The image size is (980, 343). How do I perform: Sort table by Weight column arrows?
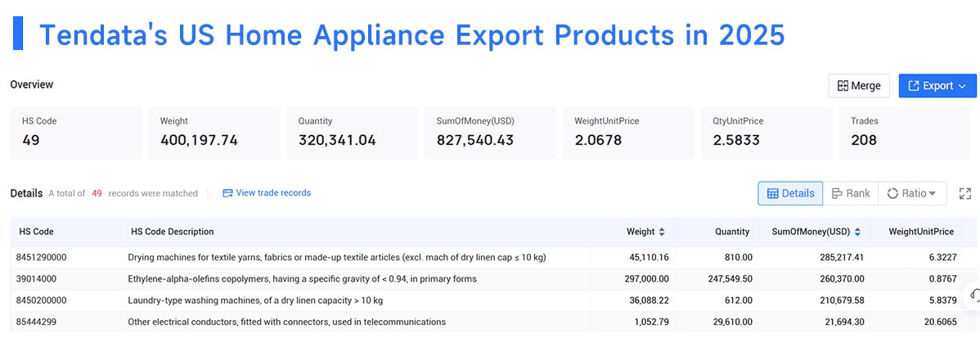[x=662, y=232]
